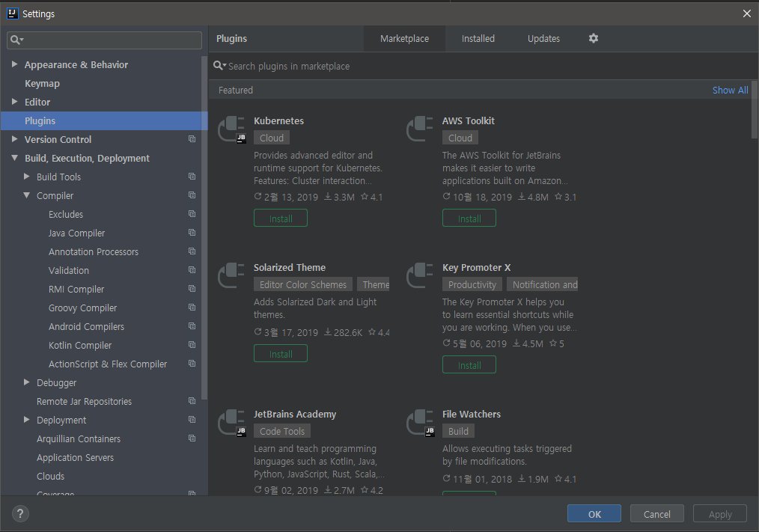Expand the Deployment node arrow
Screen dimensions: 759x532
click(27, 420)
